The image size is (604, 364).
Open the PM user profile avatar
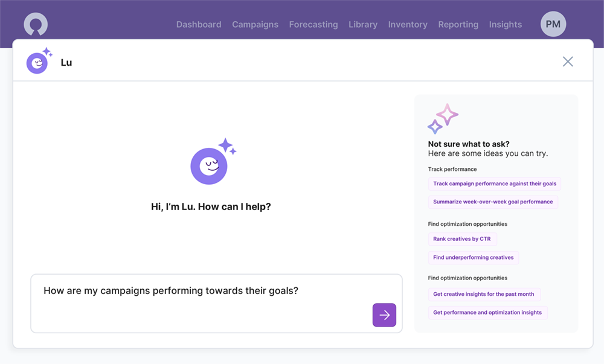coord(553,24)
